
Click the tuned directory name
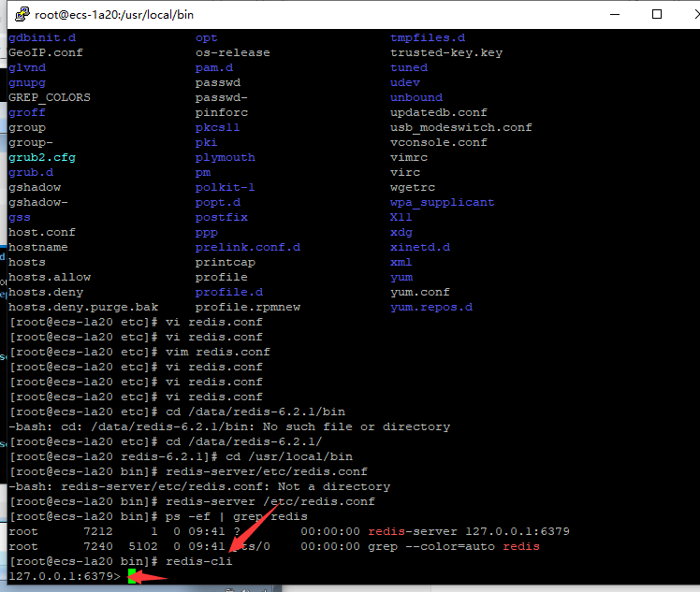point(409,68)
